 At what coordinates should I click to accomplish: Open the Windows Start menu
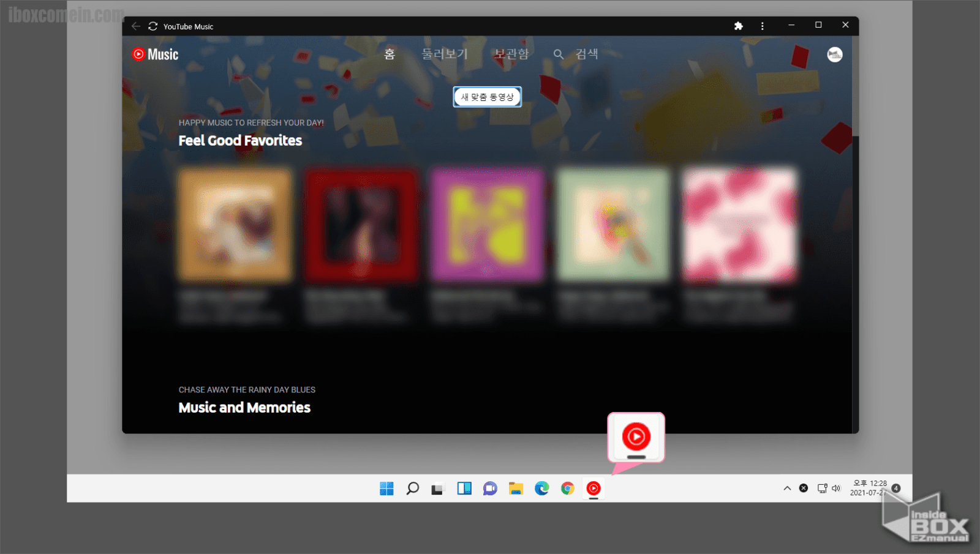click(x=386, y=488)
